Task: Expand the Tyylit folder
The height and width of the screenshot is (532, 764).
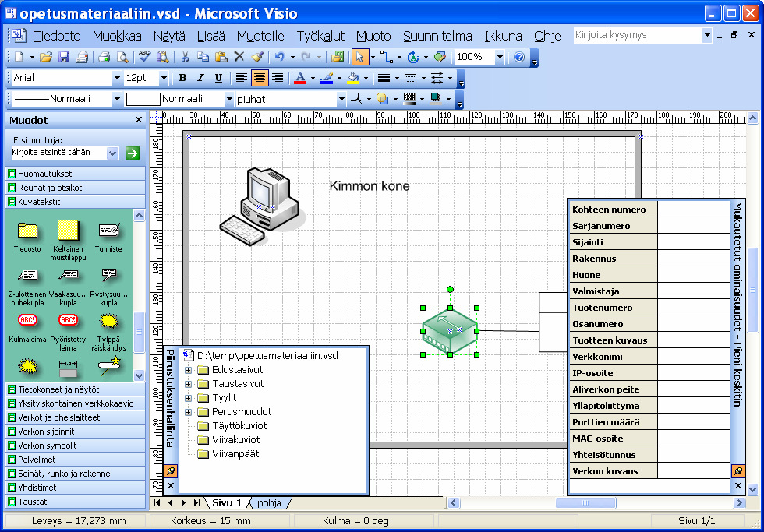Action: tap(188, 399)
